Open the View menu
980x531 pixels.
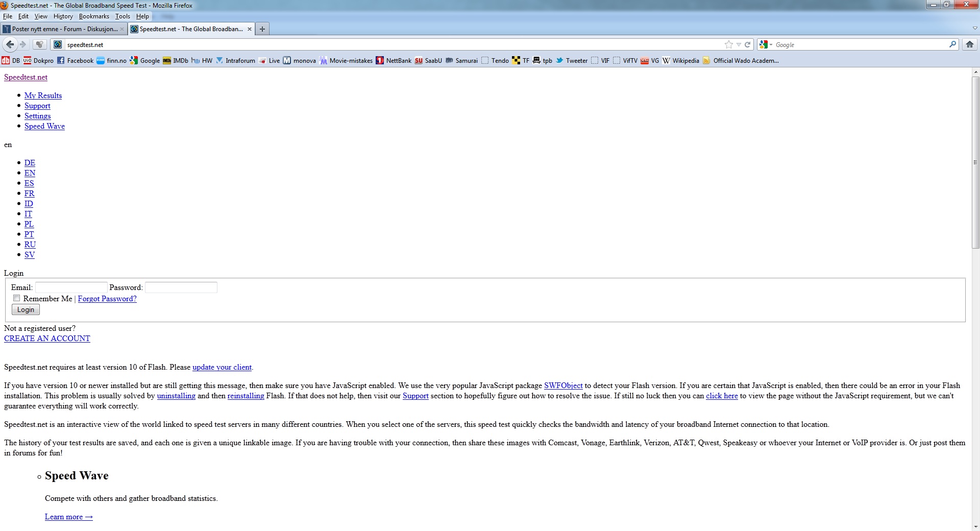click(x=41, y=16)
